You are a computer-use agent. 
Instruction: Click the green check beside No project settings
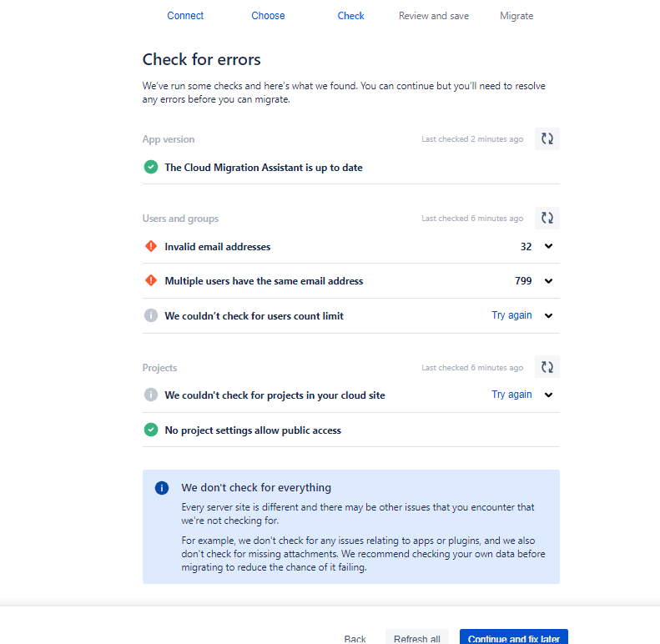151,430
